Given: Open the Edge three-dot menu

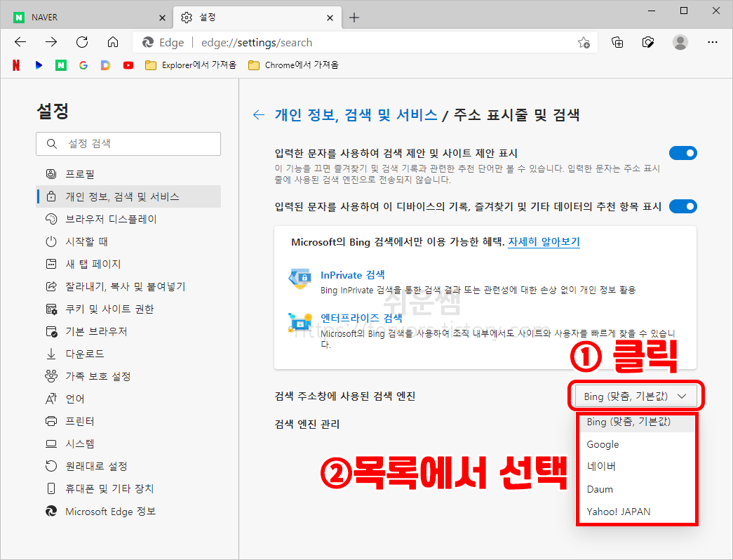Looking at the screenshot, I should click(x=713, y=42).
